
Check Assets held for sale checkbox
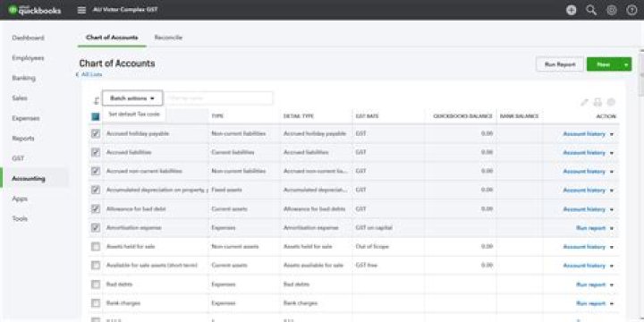tap(96, 247)
